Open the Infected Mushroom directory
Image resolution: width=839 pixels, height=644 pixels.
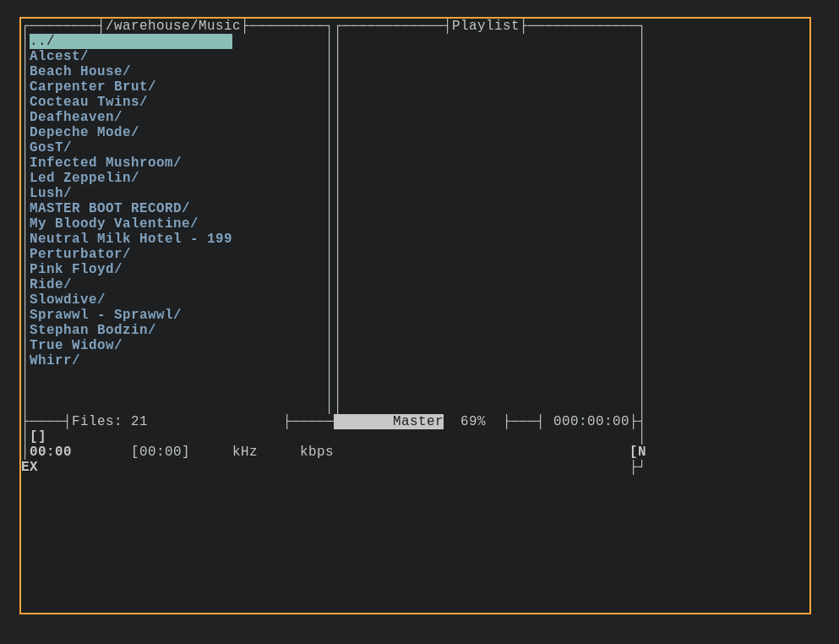104,162
